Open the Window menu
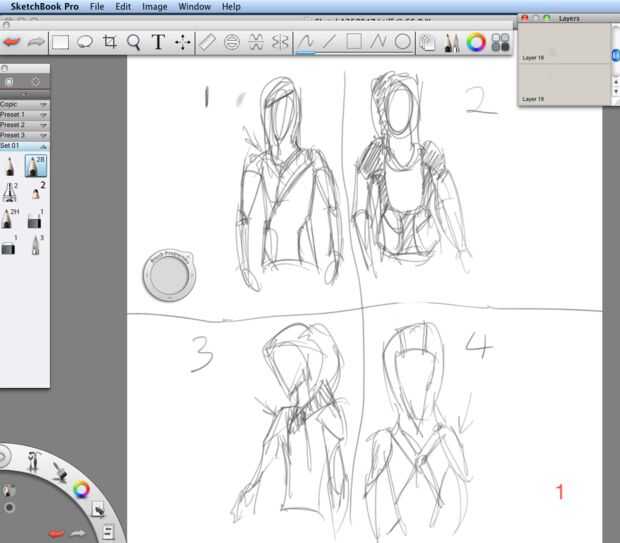 195,7
